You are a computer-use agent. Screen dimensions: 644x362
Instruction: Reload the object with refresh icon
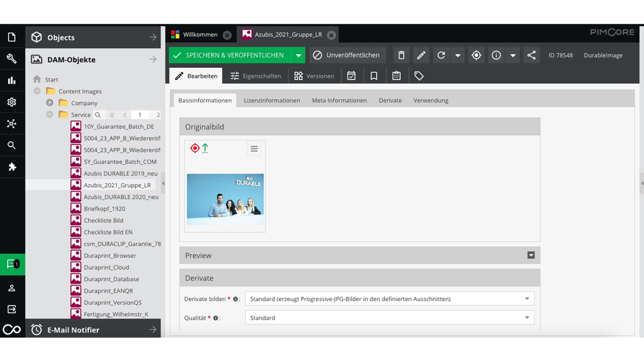(x=441, y=55)
